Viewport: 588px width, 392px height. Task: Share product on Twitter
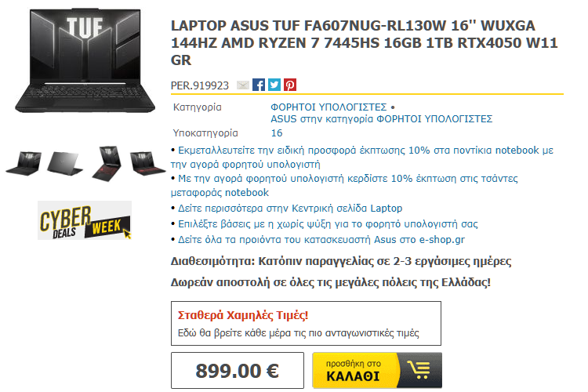coord(274,85)
